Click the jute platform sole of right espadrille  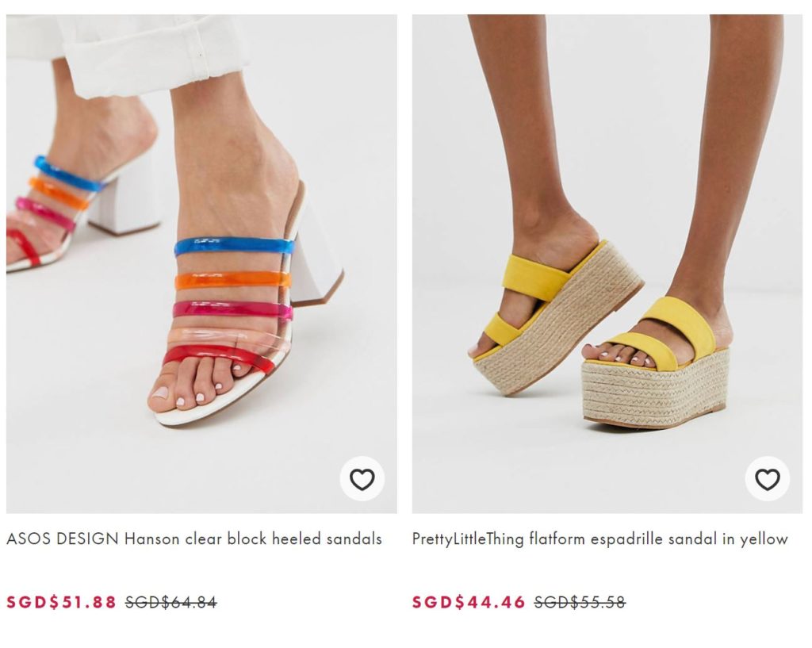coord(655,389)
